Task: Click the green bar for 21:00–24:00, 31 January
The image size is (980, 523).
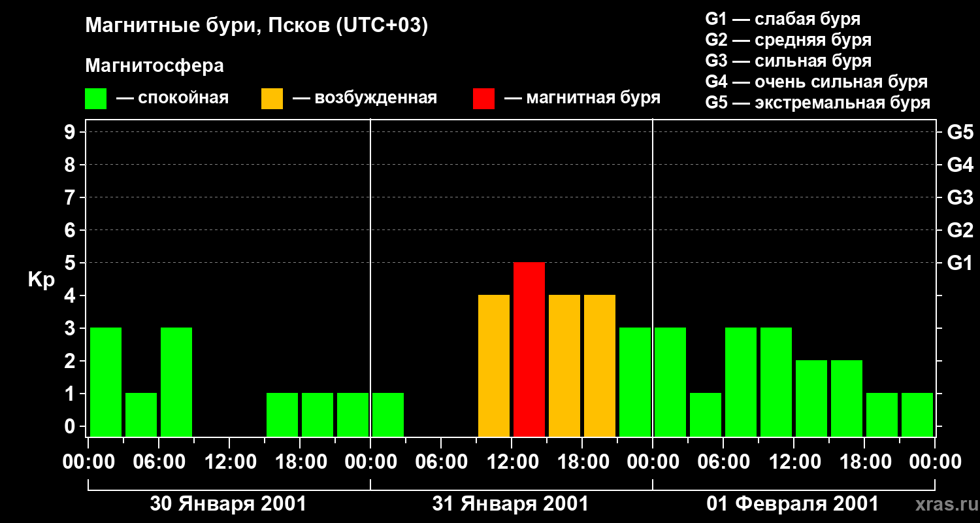Action: [x=635, y=382]
